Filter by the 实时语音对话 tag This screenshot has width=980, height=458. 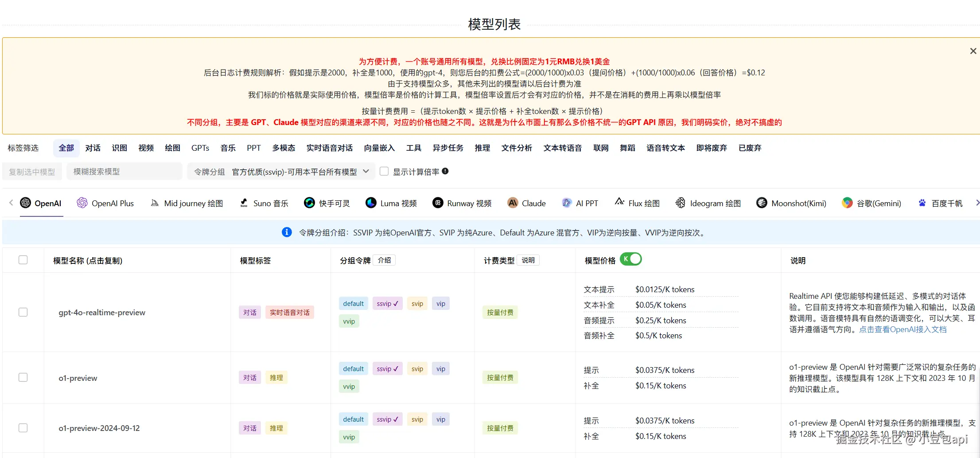click(330, 148)
